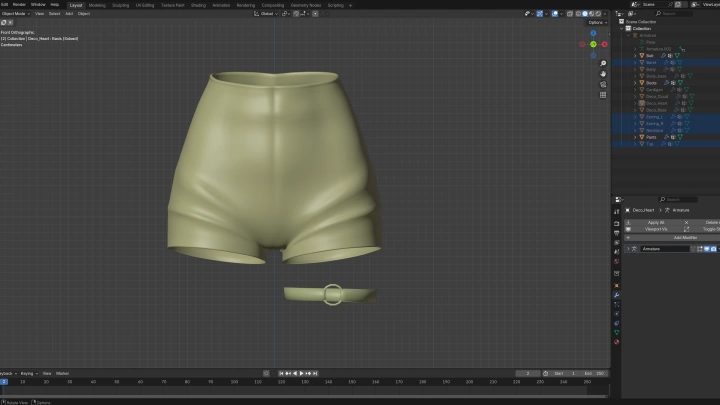The height and width of the screenshot is (405, 720).
Task: Switch to the Shading workspace tab
Action: 198,6
